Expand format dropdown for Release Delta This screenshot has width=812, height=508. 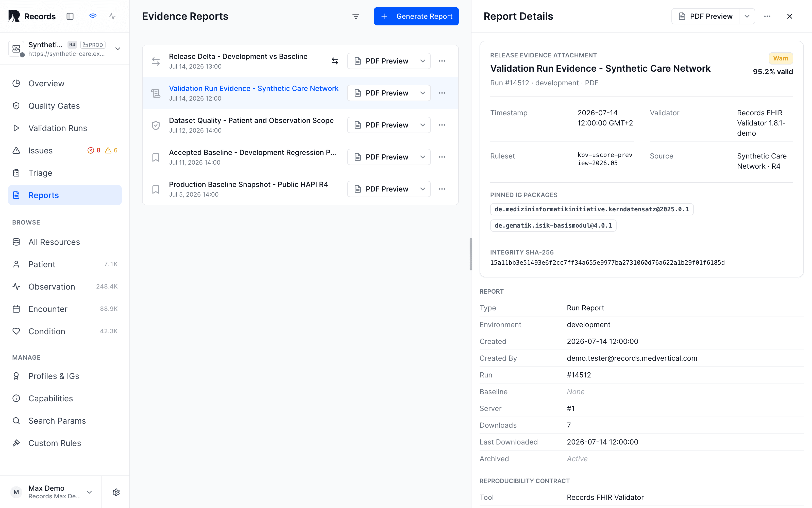423,61
